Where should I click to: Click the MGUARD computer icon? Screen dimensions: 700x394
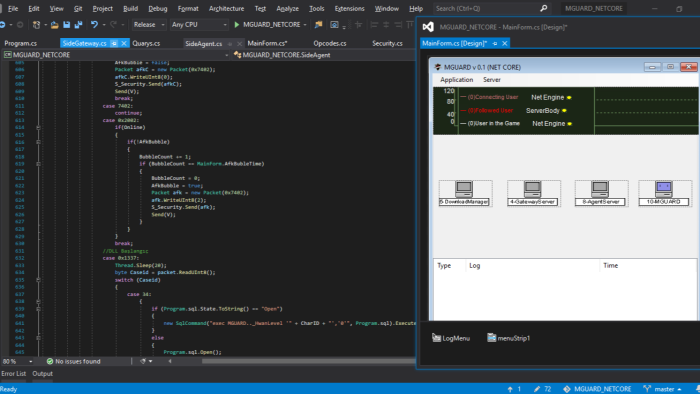pos(663,189)
